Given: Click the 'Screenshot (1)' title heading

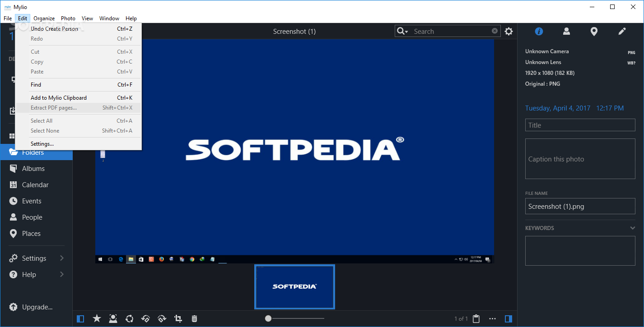Looking at the screenshot, I should [x=294, y=32].
